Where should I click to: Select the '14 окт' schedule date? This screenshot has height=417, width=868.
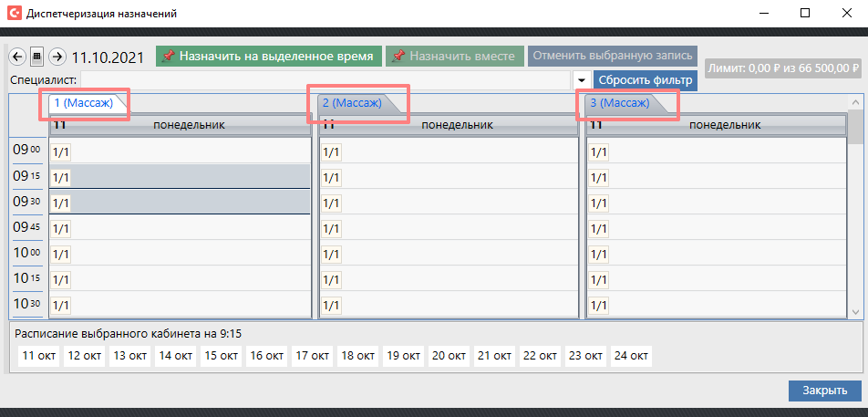pyautogui.click(x=174, y=356)
